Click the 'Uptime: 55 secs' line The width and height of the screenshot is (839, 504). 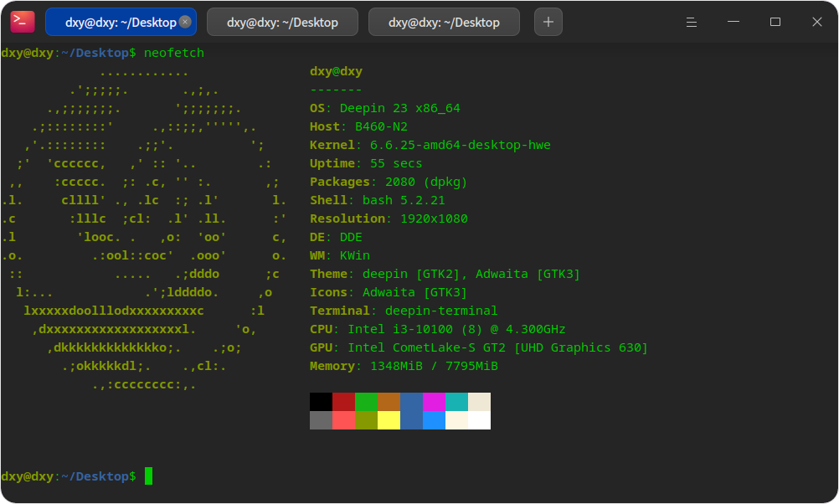[x=366, y=163]
